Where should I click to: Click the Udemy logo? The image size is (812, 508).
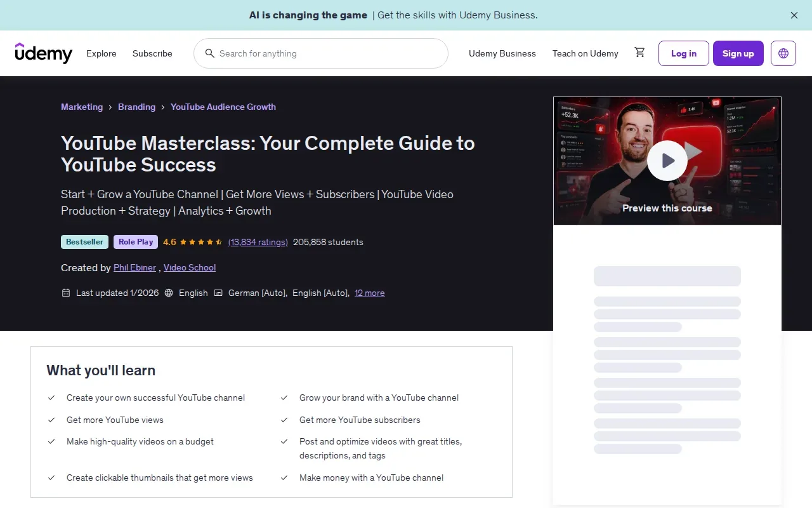click(x=44, y=53)
